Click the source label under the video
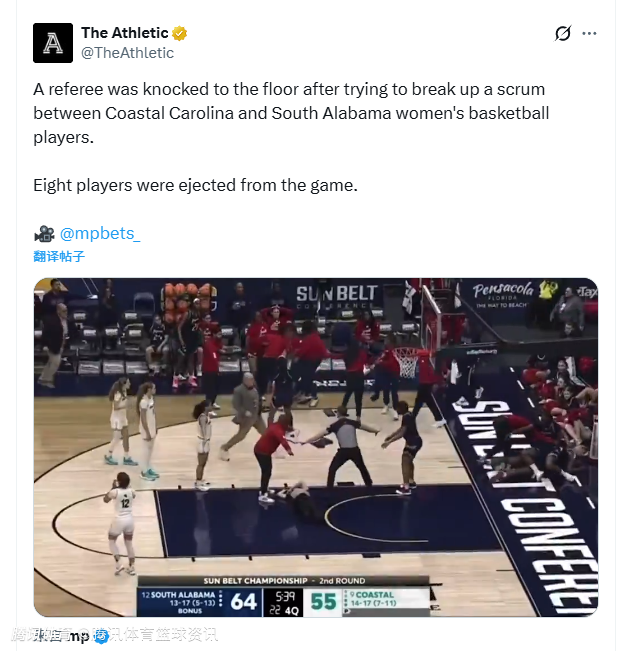The width and height of the screenshot is (639, 651). click(61, 636)
